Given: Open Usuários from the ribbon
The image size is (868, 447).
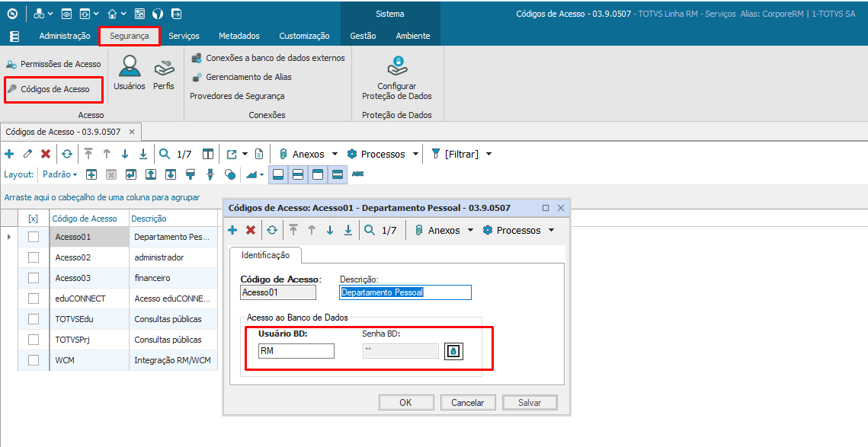Looking at the screenshot, I should pyautogui.click(x=130, y=72).
